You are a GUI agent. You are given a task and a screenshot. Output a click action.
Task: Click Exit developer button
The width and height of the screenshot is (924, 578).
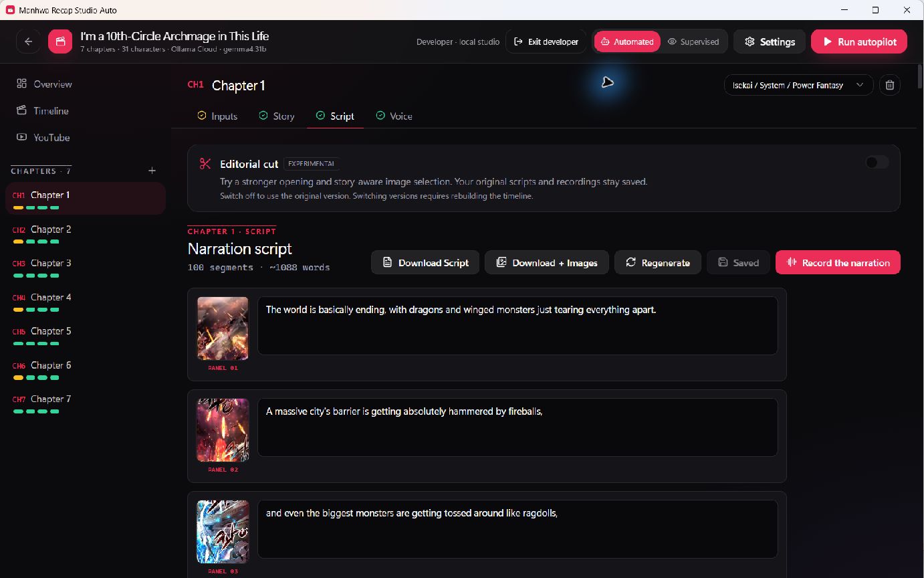pos(546,41)
